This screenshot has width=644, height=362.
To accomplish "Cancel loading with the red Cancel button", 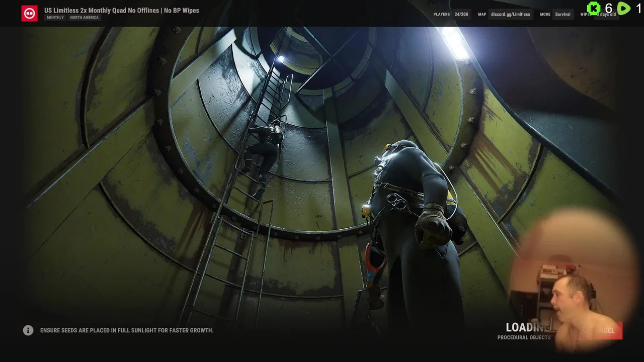I will (606, 330).
